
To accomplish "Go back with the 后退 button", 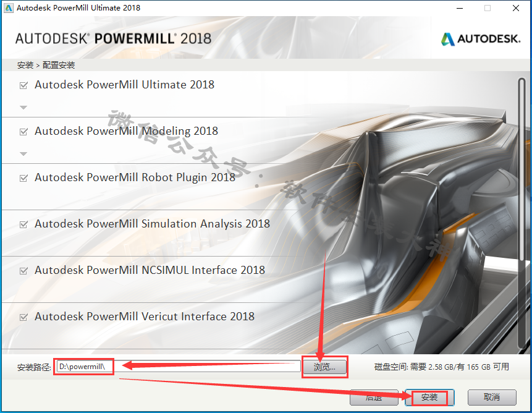I will click(374, 398).
